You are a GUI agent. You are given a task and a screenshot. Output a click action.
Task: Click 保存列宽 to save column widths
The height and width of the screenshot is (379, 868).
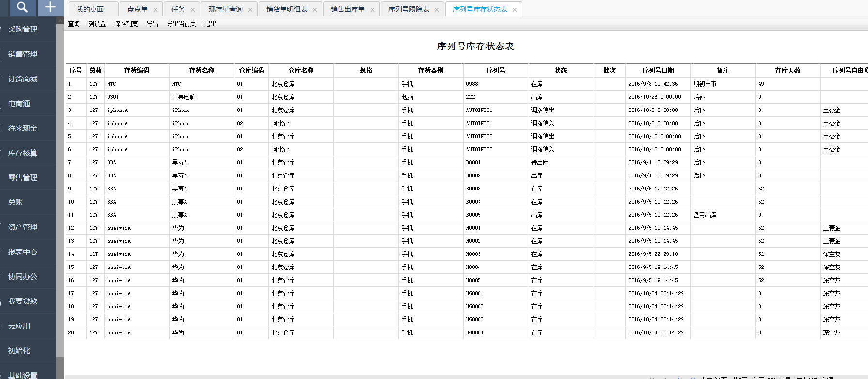[126, 24]
